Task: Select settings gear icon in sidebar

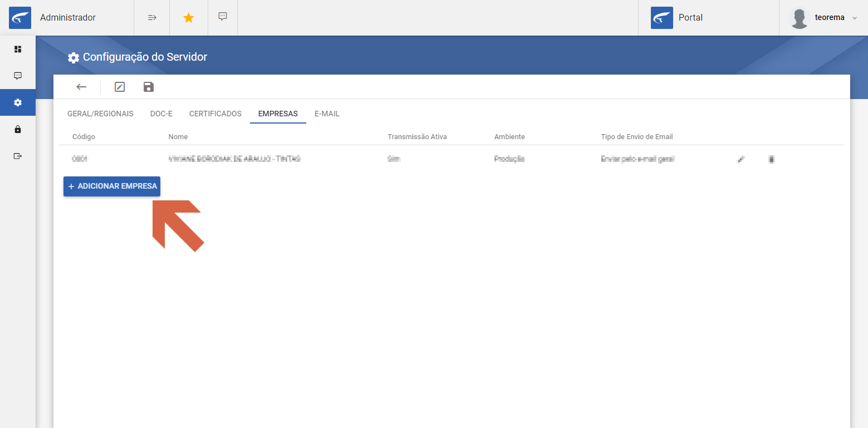Action: pos(18,102)
